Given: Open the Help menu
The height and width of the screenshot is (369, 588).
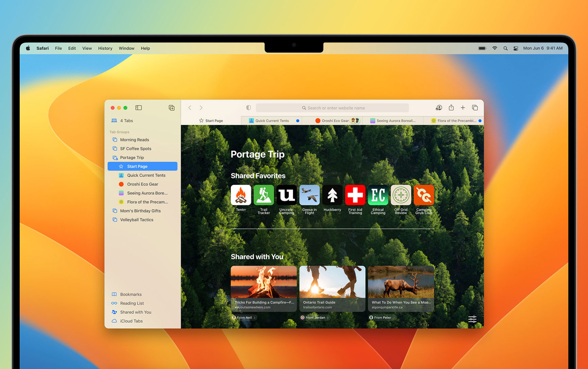Looking at the screenshot, I should [x=145, y=48].
